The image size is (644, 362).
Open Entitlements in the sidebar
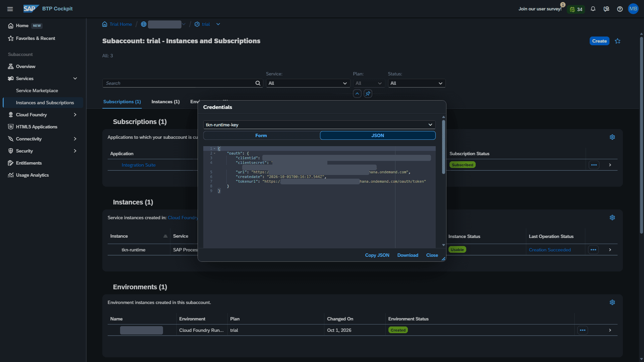point(29,163)
